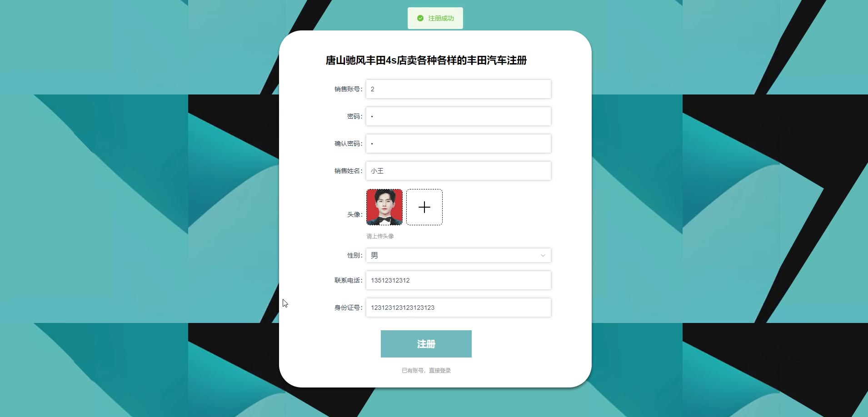Open the uploaded avatar photo thumbnail
Image resolution: width=868 pixels, height=417 pixels.
click(384, 207)
